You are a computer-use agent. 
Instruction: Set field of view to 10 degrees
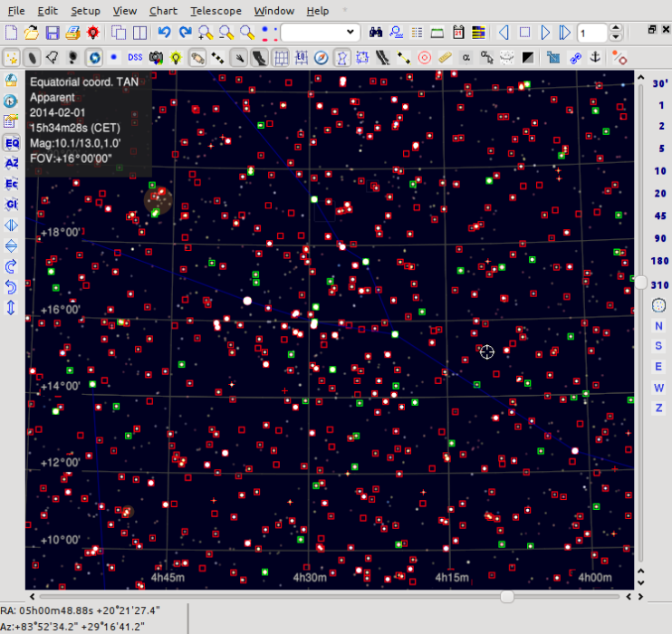click(659, 171)
